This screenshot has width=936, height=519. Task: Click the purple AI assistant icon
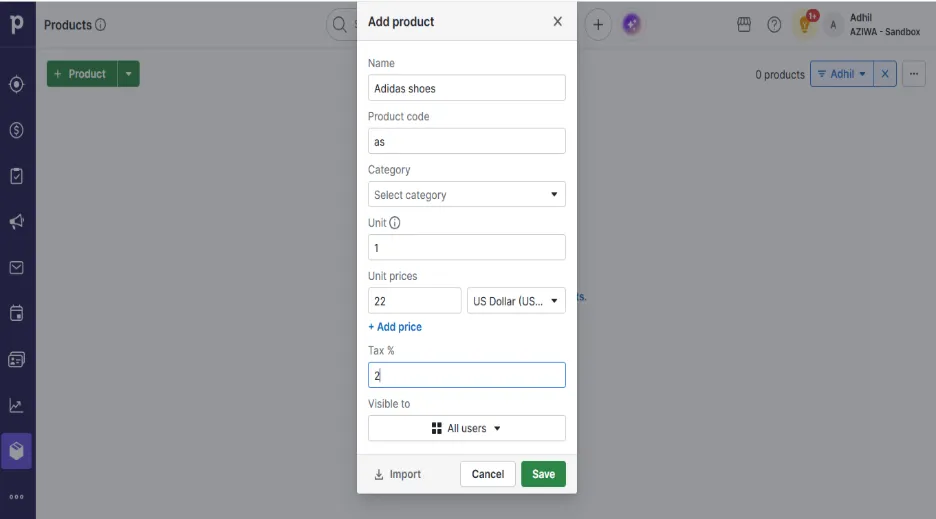[632, 24]
